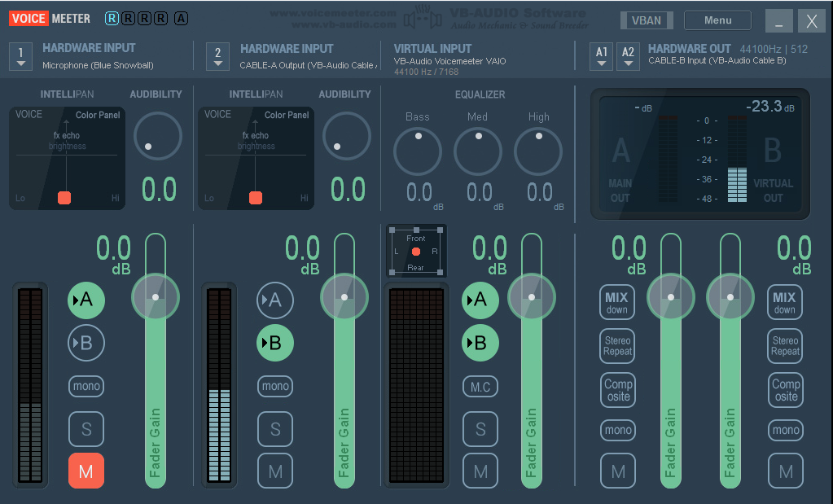Screen dimensions: 833x504
Task: Open A1 hardware output selector
Action: coord(602,56)
